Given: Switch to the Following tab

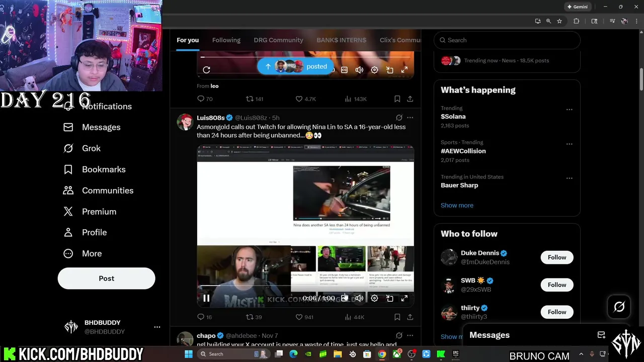Looking at the screenshot, I should point(226,40).
